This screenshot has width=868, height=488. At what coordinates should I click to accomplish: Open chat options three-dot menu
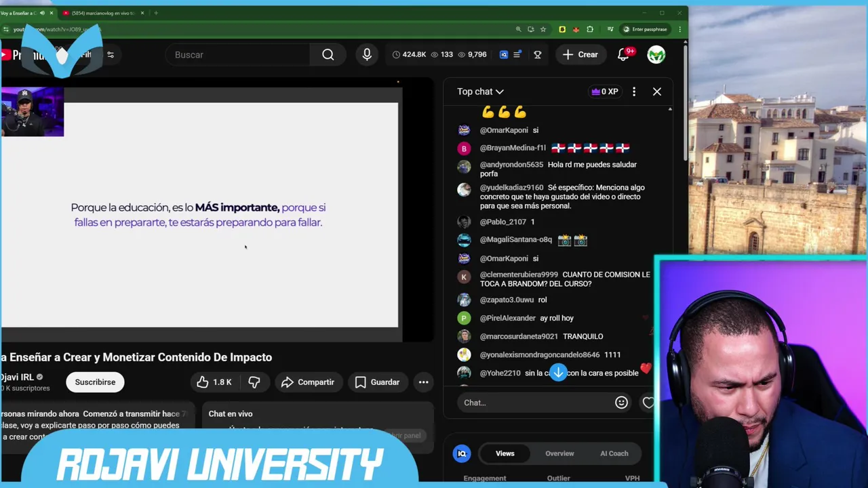point(634,91)
